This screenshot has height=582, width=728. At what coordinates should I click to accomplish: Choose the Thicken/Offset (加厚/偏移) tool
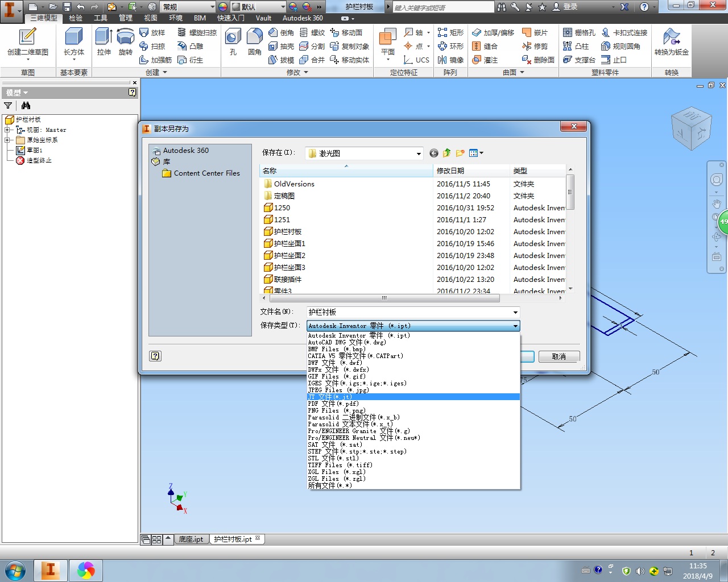493,32
